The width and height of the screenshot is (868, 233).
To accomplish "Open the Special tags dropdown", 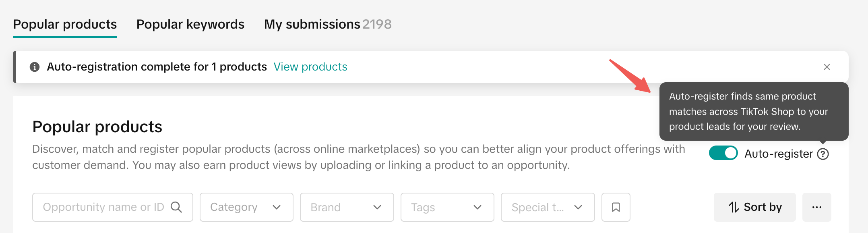I will 548,207.
